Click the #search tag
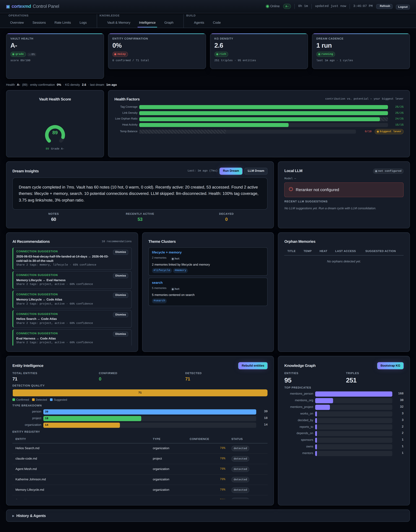This screenshot has width=416, height=532. click(159, 301)
